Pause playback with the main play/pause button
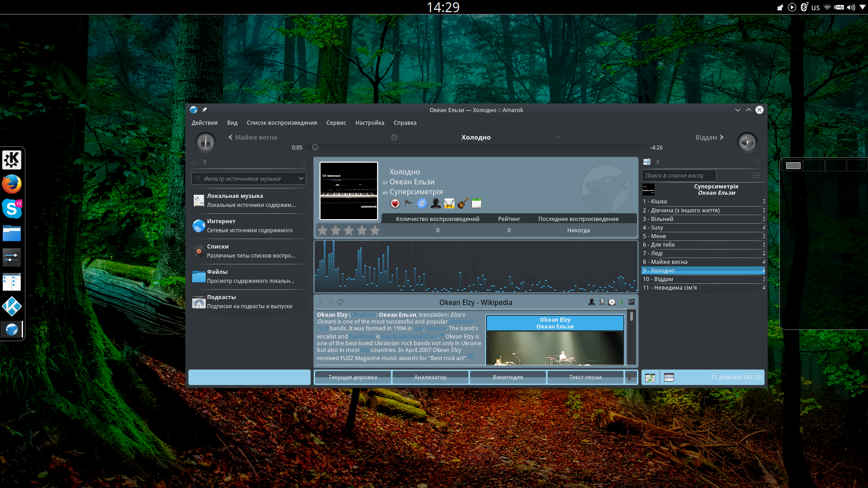 tap(205, 142)
